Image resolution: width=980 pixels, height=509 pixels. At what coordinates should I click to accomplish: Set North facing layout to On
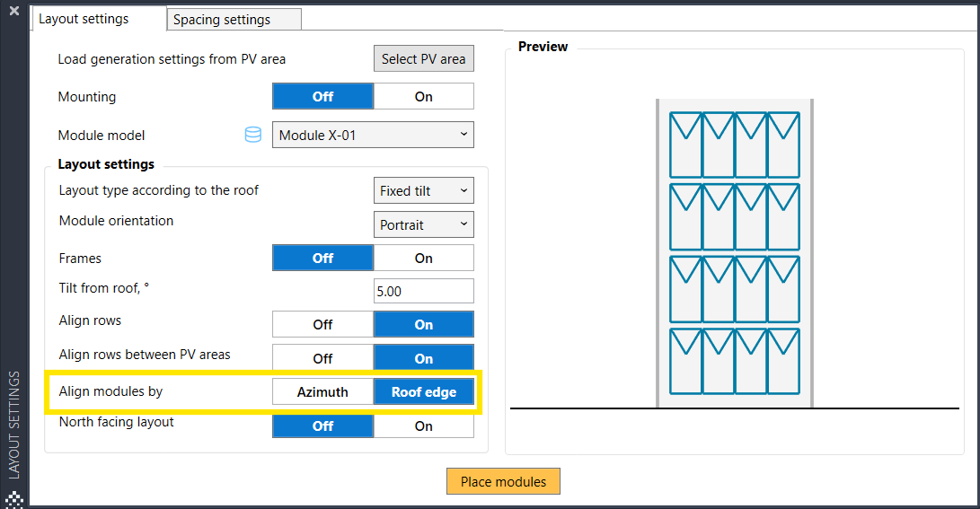pyautogui.click(x=424, y=426)
